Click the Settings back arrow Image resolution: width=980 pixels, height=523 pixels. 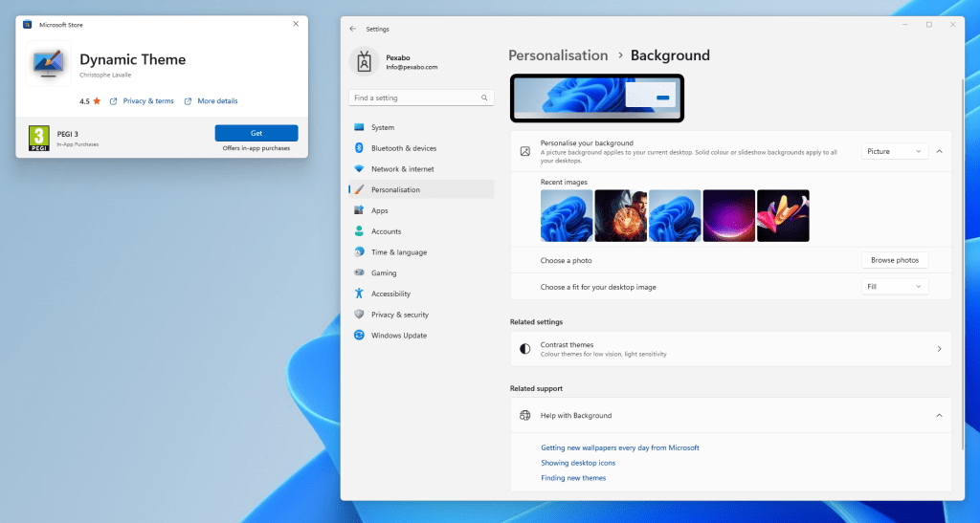click(352, 29)
